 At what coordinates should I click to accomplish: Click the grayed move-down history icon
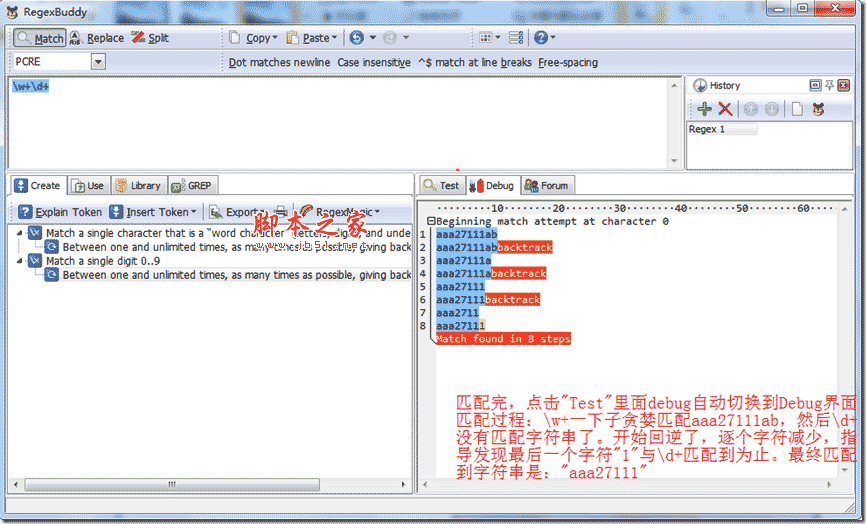point(772,109)
